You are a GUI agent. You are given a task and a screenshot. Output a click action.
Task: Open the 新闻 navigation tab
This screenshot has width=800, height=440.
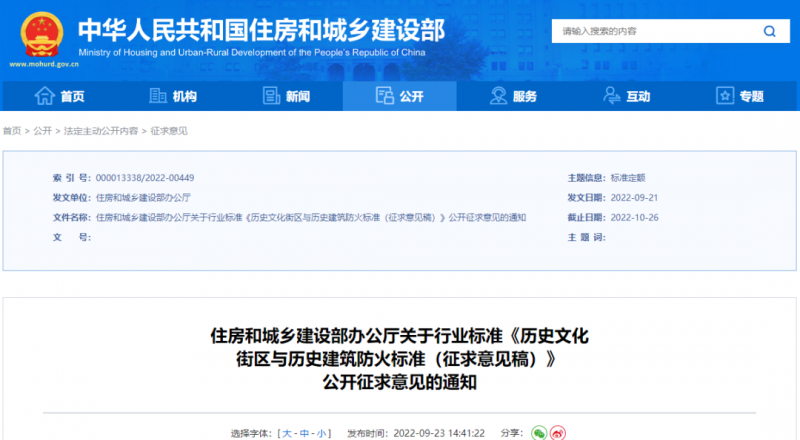pyautogui.click(x=297, y=96)
